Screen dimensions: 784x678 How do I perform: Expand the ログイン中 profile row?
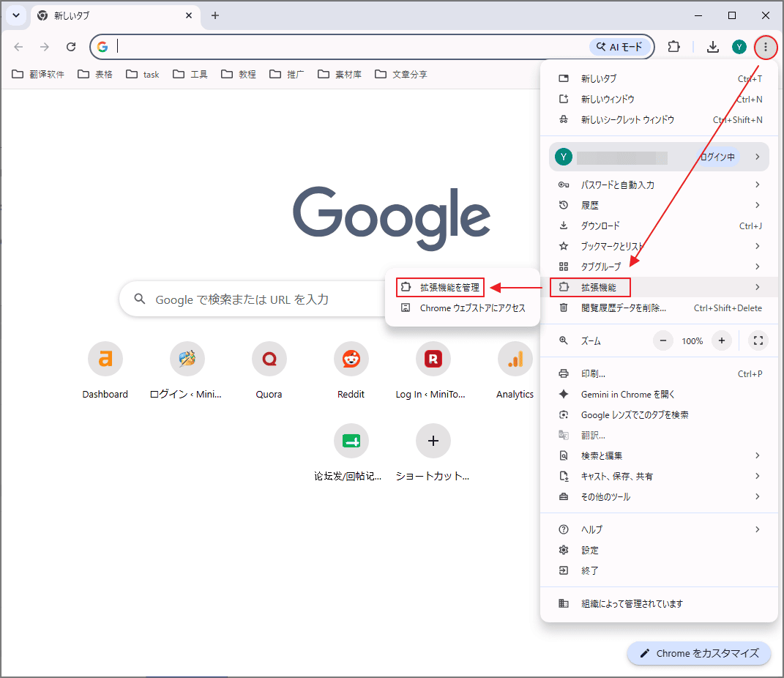tap(659, 157)
